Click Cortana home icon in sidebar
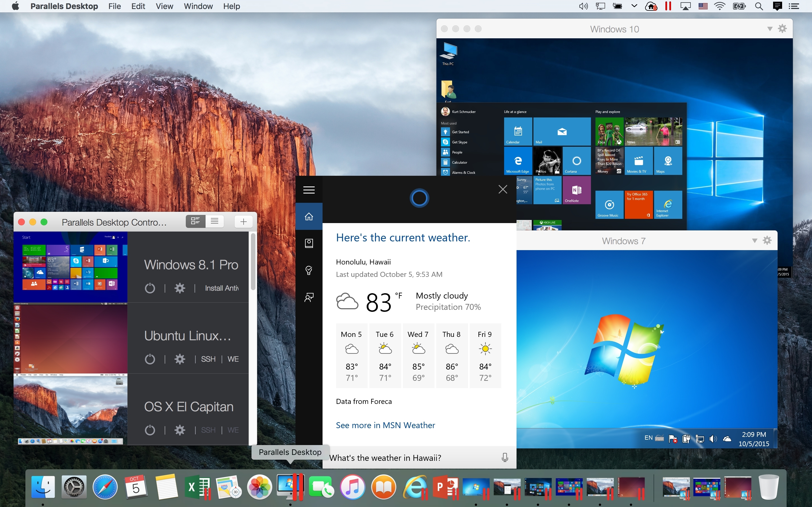The image size is (812, 507). click(309, 217)
